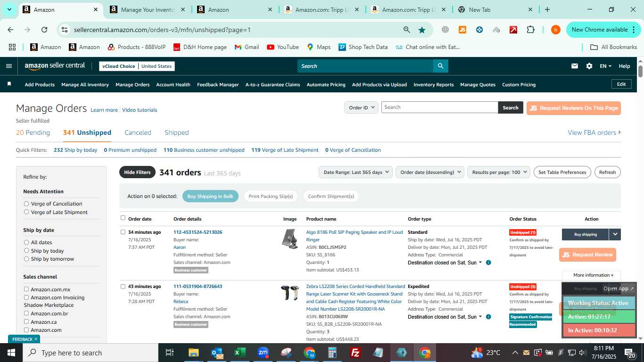
Task: Tick the select-all orders checkbox in the header
Action: (123, 218)
